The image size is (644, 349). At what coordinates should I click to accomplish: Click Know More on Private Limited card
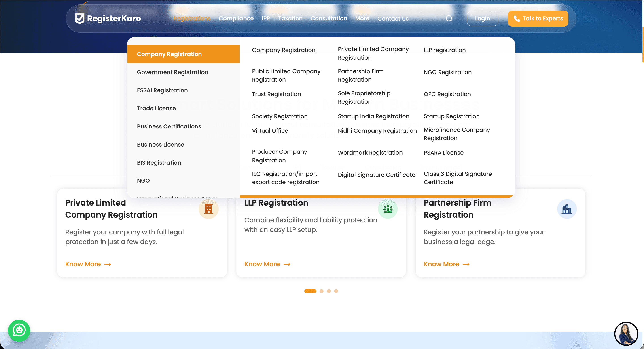coord(88,264)
